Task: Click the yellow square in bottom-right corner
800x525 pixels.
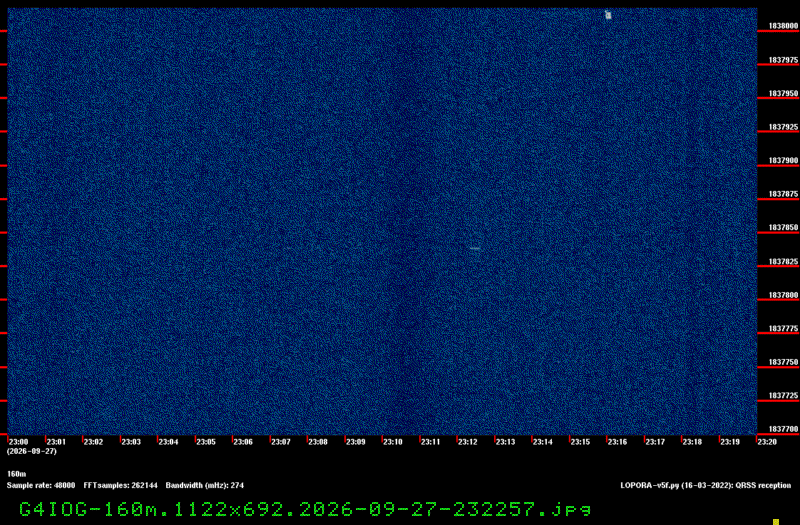Action: coord(776,522)
